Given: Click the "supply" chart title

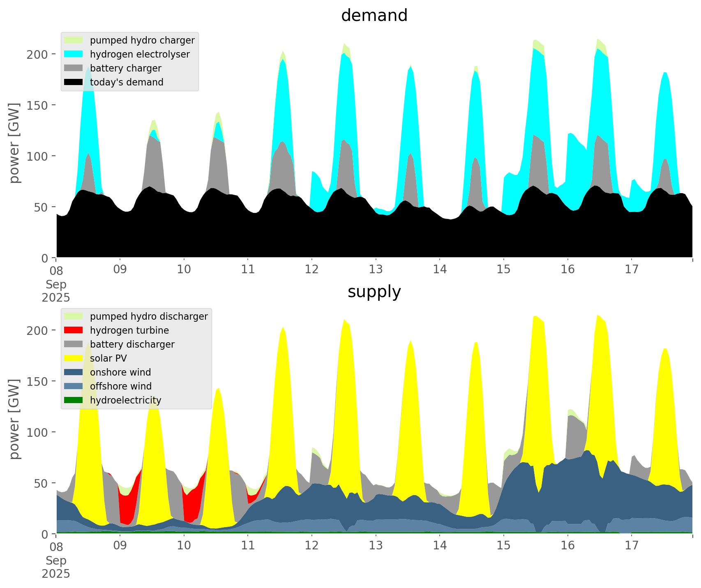Looking at the screenshot, I should pos(374,292).
